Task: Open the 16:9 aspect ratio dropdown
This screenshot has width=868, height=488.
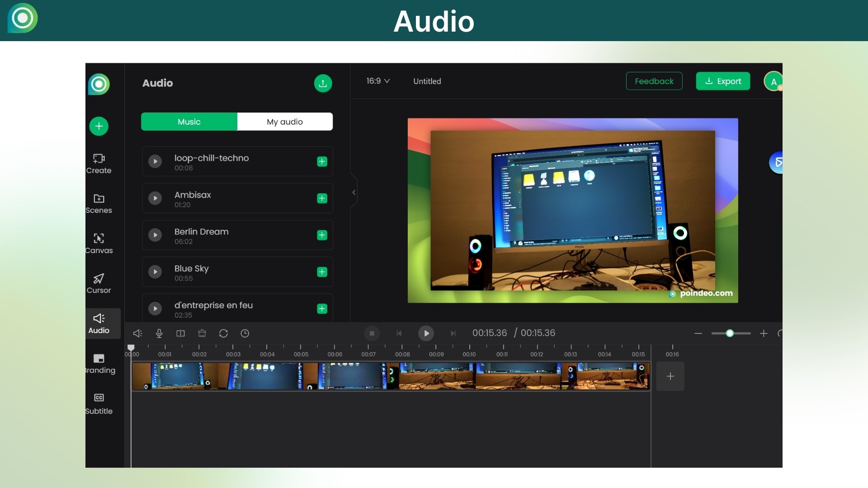Action: [x=378, y=81]
